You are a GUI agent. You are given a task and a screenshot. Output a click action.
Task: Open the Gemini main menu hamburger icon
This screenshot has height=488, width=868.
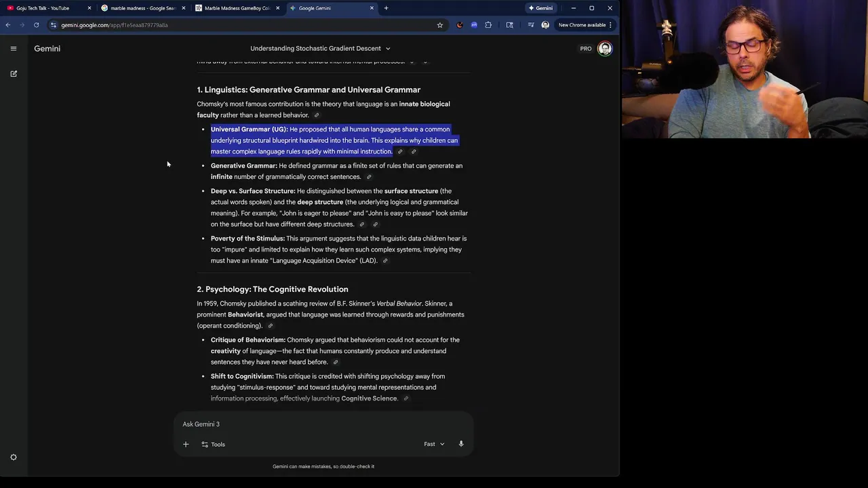tap(14, 48)
